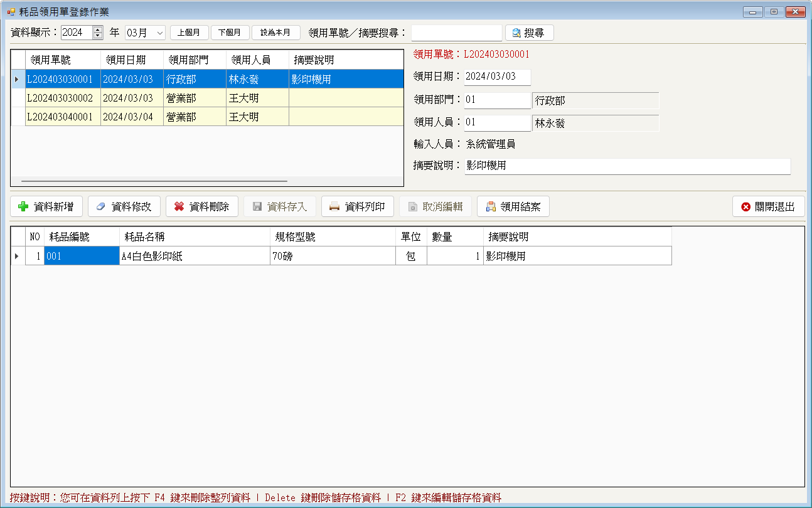The height and width of the screenshot is (508, 812).
Task: Click the 領用人員 code field showing 01
Action: (x=497, y=123)
